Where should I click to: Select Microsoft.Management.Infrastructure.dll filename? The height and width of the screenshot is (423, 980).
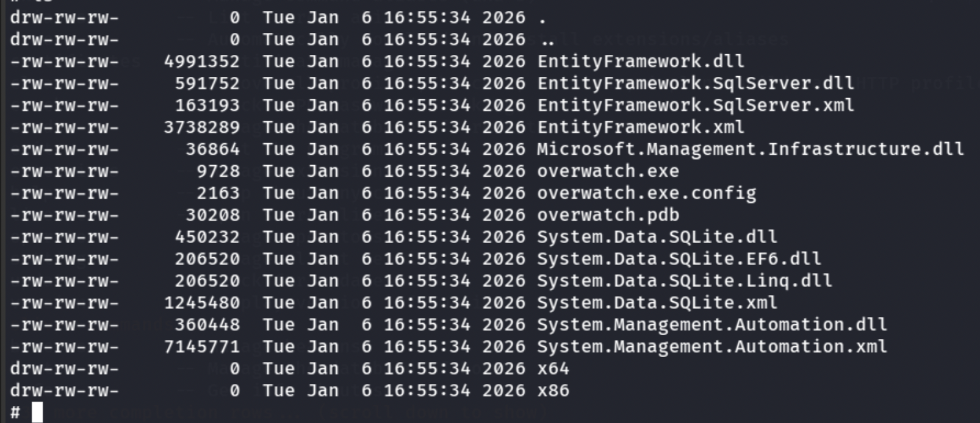point(751,149)
